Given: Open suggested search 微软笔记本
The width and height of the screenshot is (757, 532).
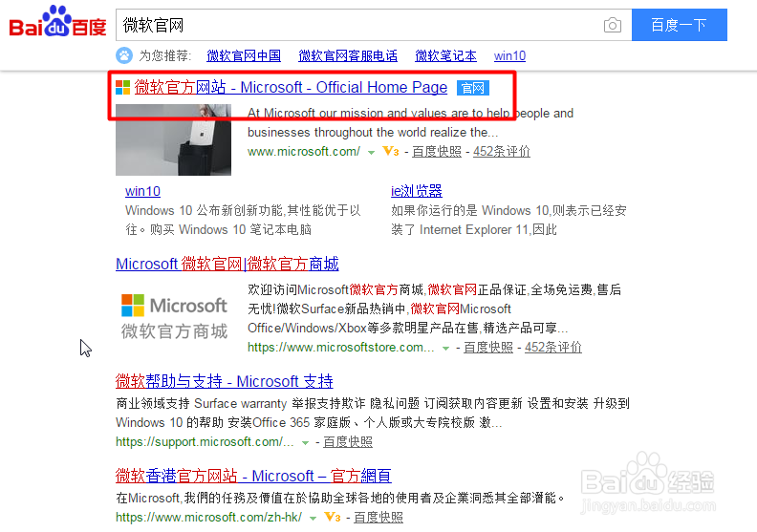Looking at the screenshot, I should [445, 56].
